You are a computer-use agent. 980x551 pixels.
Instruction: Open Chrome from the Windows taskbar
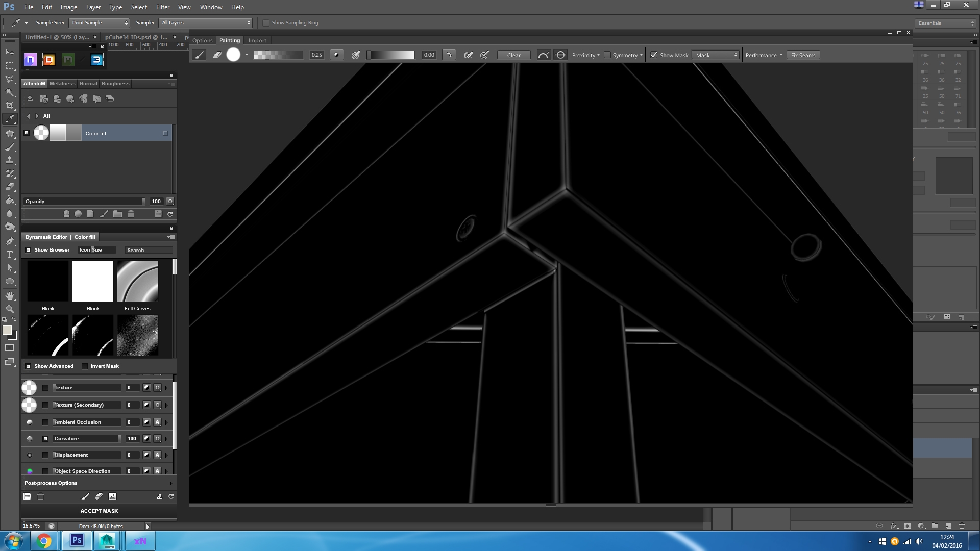44,540
